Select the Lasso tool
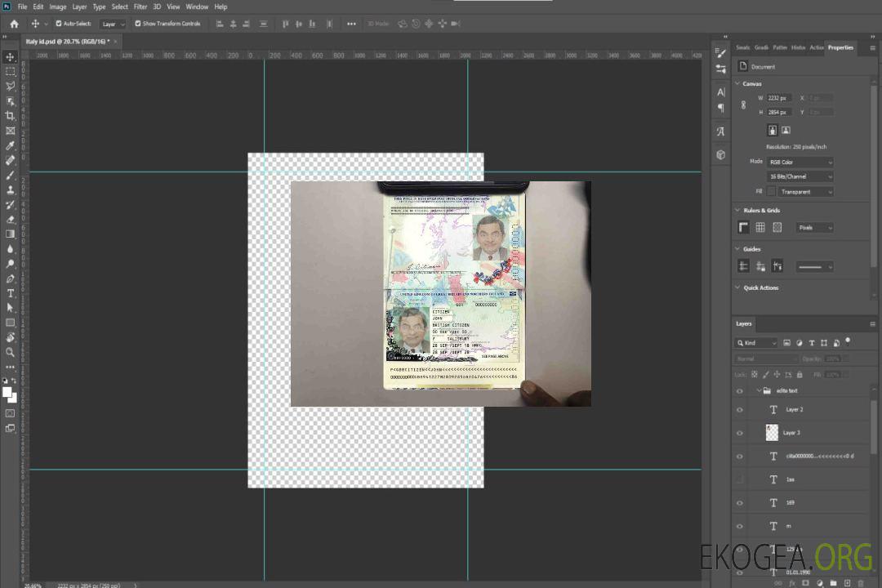Image resolution: width=882 pixels, height=588 pixels. [x=11, y=86]
